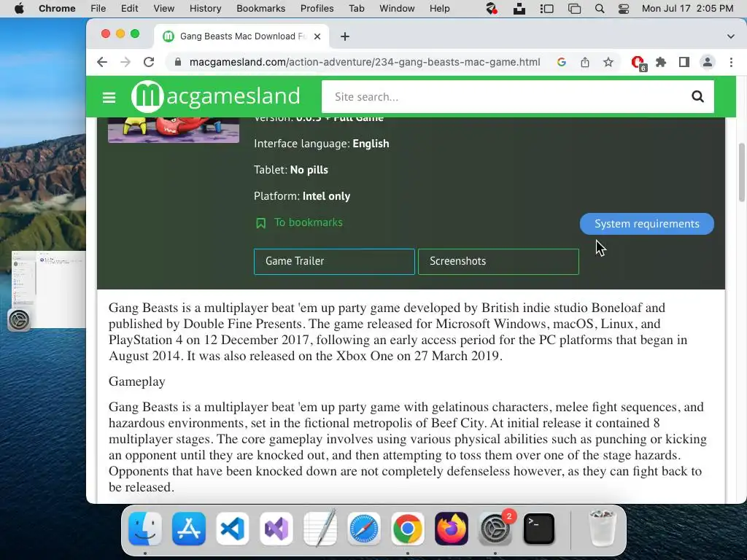Go back to the previous page
The image size is (747, 560).
coord(102,62)
